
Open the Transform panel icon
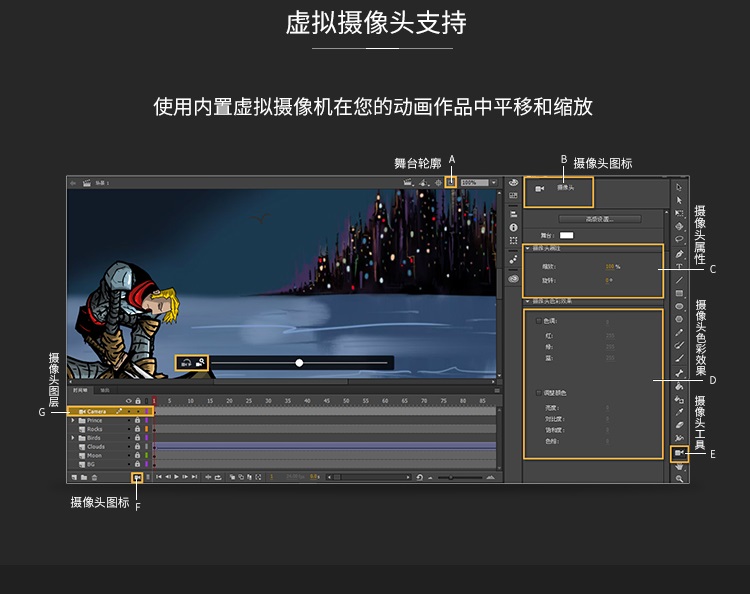(x=513, y=241)
